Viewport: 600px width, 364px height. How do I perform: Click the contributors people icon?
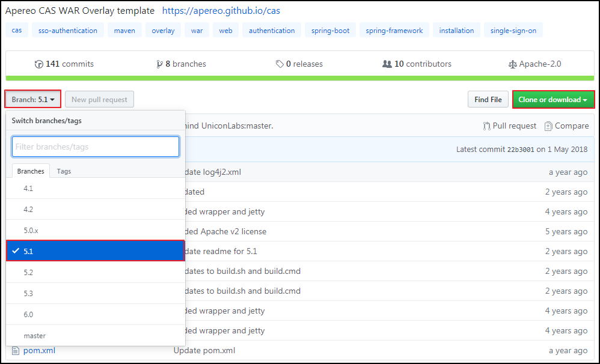387,64
